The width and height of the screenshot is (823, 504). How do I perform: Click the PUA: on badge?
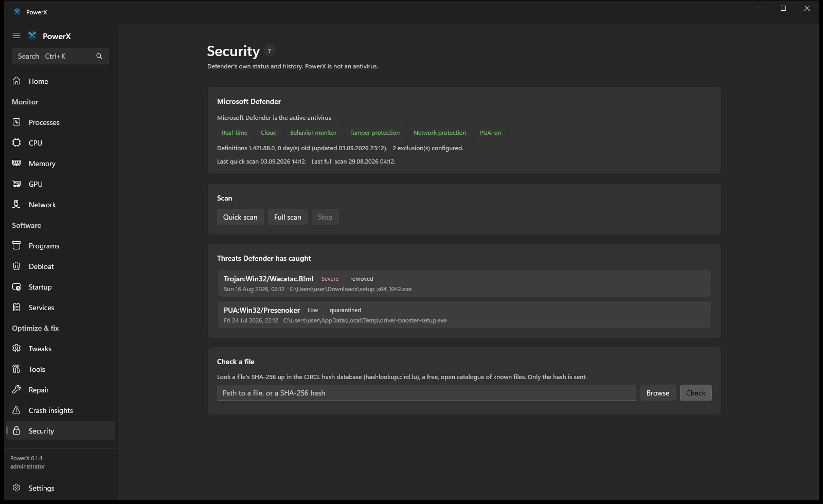click(x=490, y=133)
